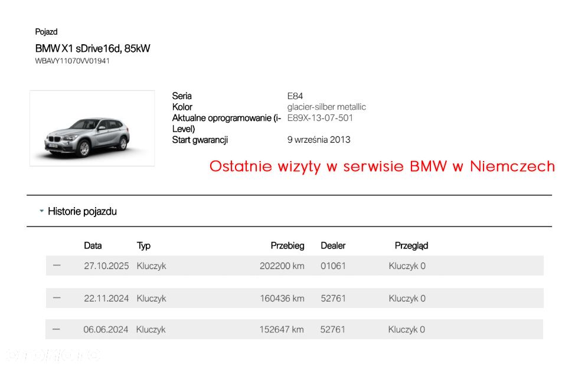
Task: Click dealer code 52761 in 06.06.2024 row
Action: [332, 329]
